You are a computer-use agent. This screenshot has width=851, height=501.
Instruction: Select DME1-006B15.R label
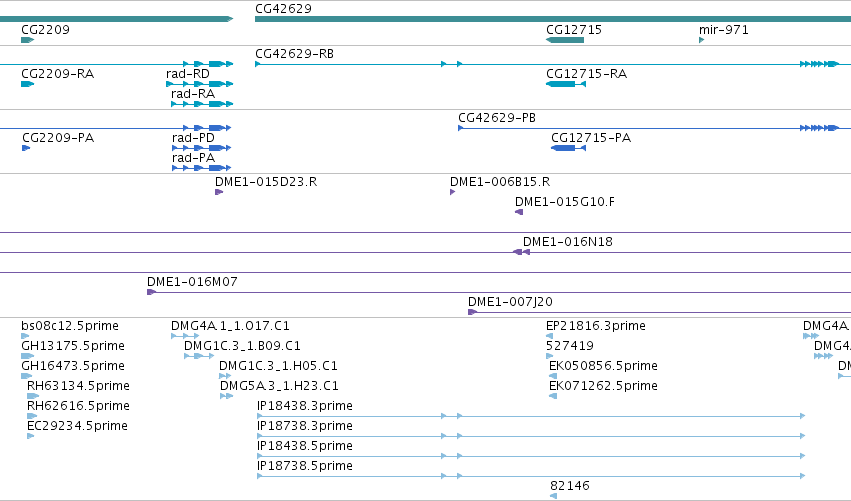coord(500,182)
